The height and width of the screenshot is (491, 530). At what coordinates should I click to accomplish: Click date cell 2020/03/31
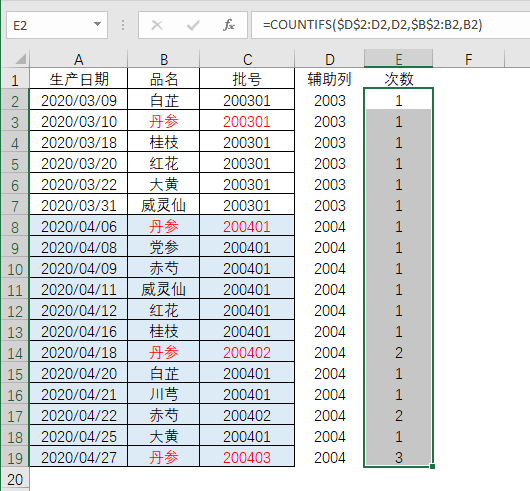(x=78, y=205)
